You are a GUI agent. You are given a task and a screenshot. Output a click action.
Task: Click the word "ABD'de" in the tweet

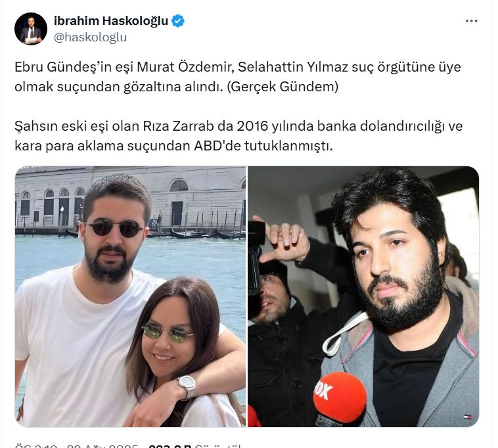[x=217, y=146]
